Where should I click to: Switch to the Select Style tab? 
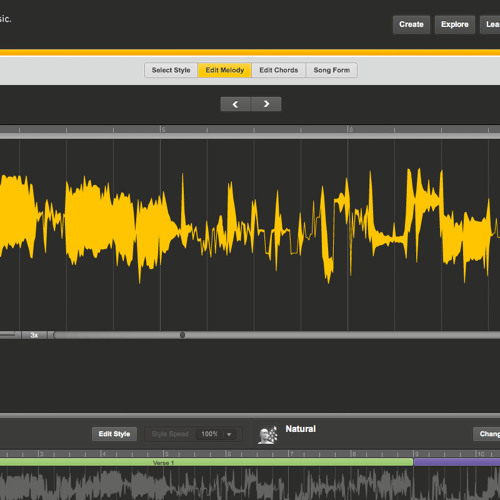point(171,70)
